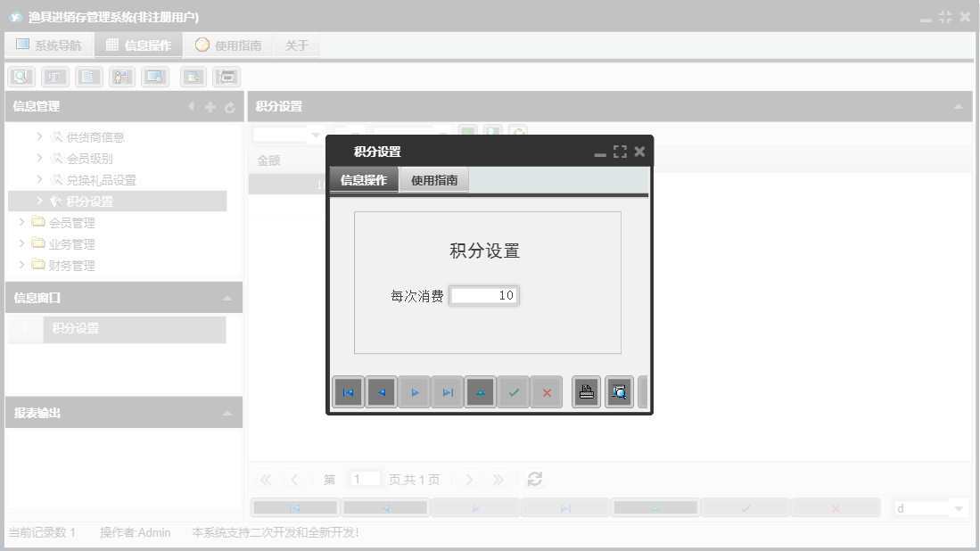Click the add (+) icon on the 信息管理 header
The width and height of the screenshot is (980, 551).
[x=210, y=106]
